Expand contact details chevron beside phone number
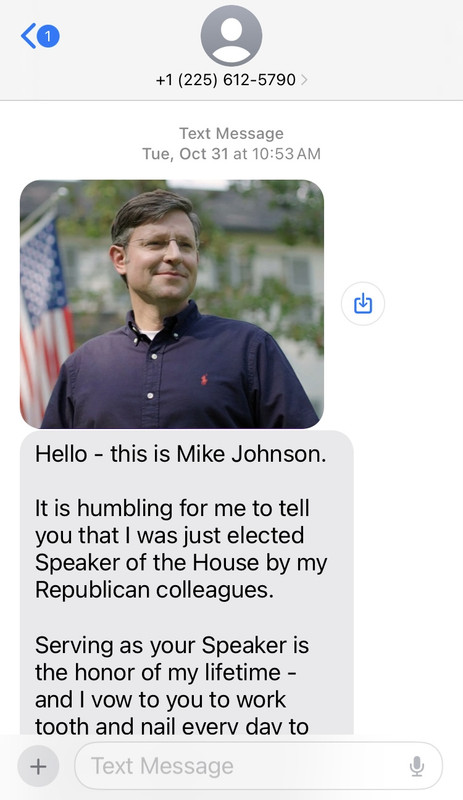Viewport: 463px width, 800px height. pyautogui.click(x=304, y=80)
